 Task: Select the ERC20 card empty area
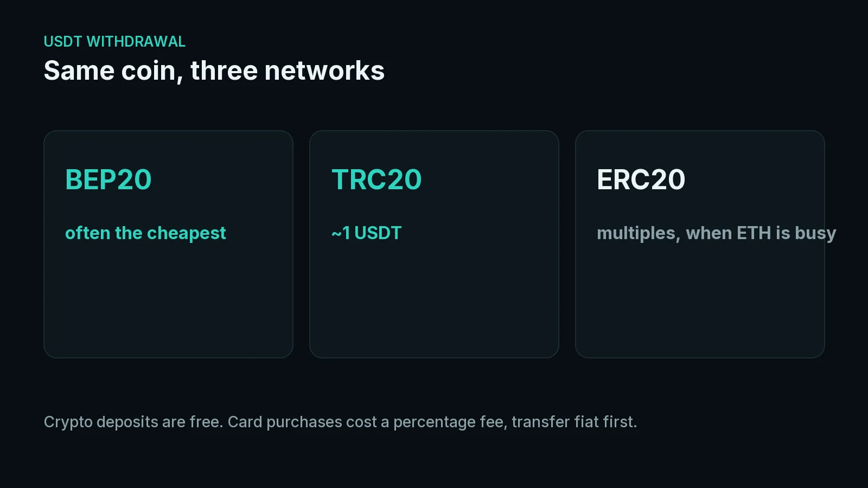coord(700,301)
